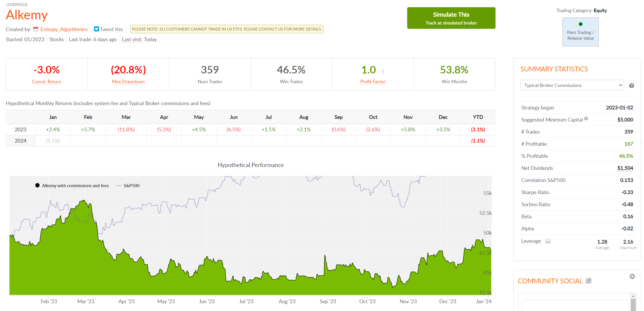644x311 pixels.
Task: Open Typical Broker Commissions dropdown
Action: [572, 85]
